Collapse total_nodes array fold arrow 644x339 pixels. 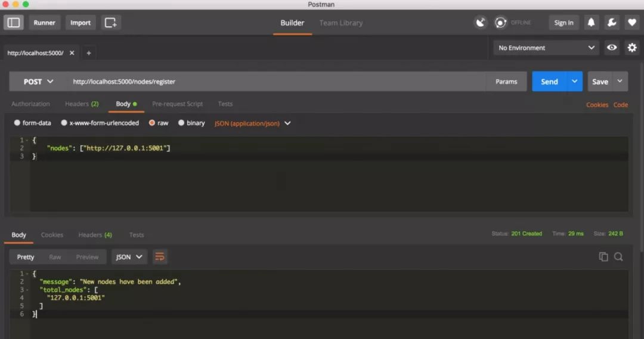27,290
